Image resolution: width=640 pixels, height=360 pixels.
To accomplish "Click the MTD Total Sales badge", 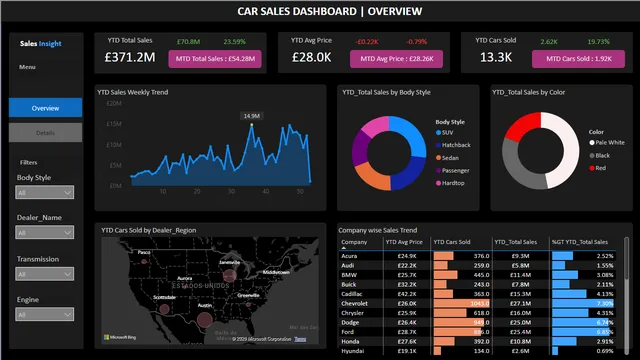I will click(x=215, y=59).
